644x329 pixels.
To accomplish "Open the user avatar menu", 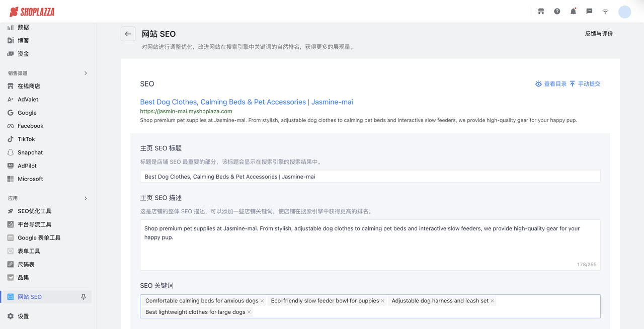I will 624,12.
